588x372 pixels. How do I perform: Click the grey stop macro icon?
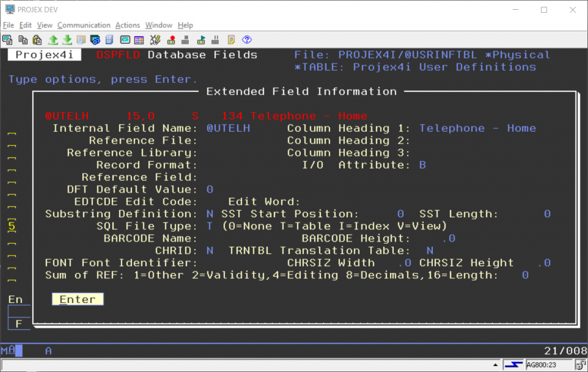point(185,40)
